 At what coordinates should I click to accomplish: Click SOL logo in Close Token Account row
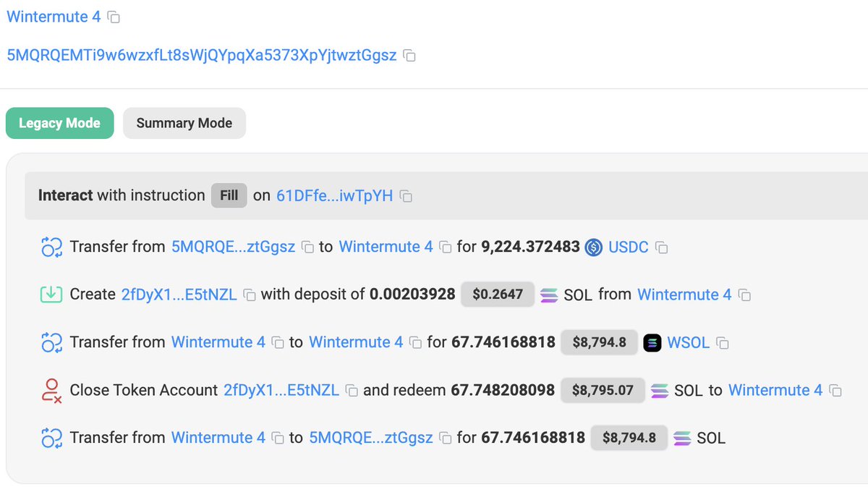pos(660,391)
